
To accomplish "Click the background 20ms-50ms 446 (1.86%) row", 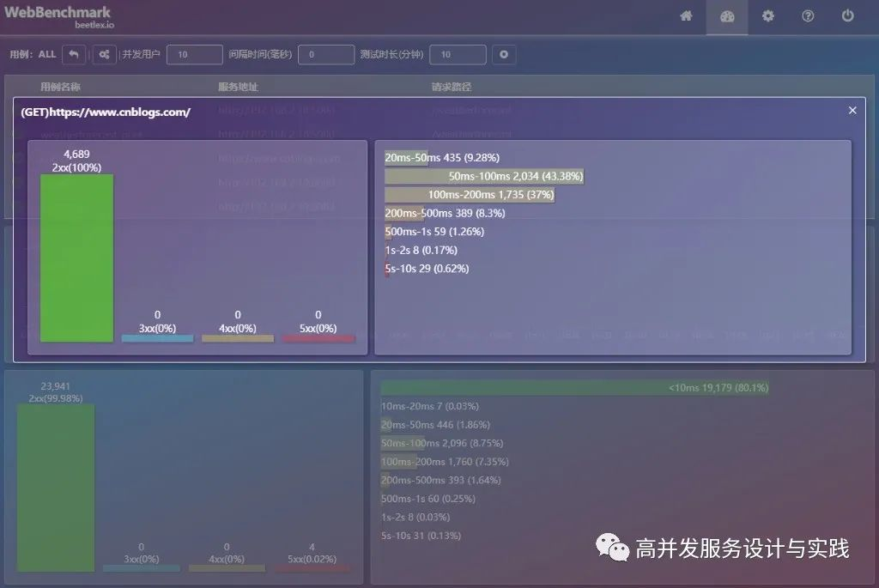I will tap(435, 424).
